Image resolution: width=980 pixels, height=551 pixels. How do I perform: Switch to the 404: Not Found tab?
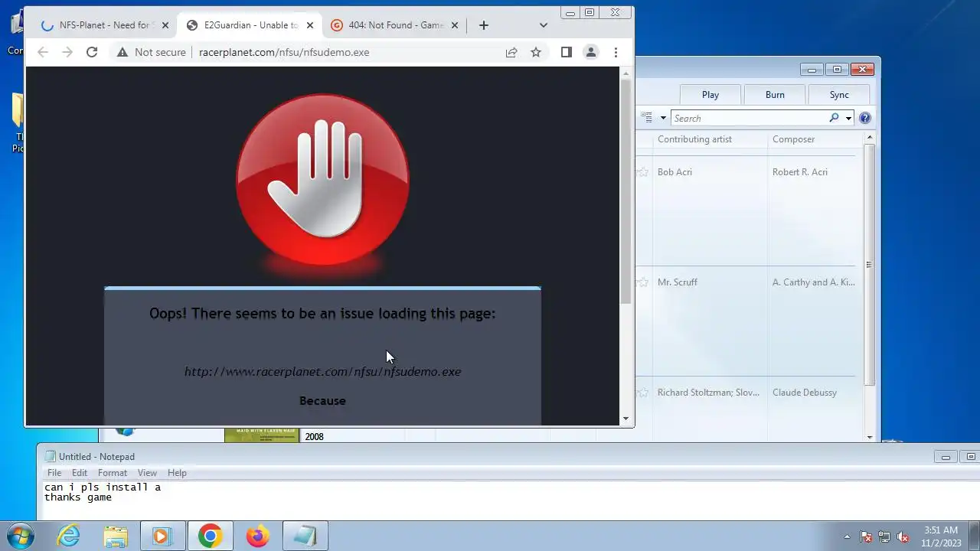pos(394,25)
